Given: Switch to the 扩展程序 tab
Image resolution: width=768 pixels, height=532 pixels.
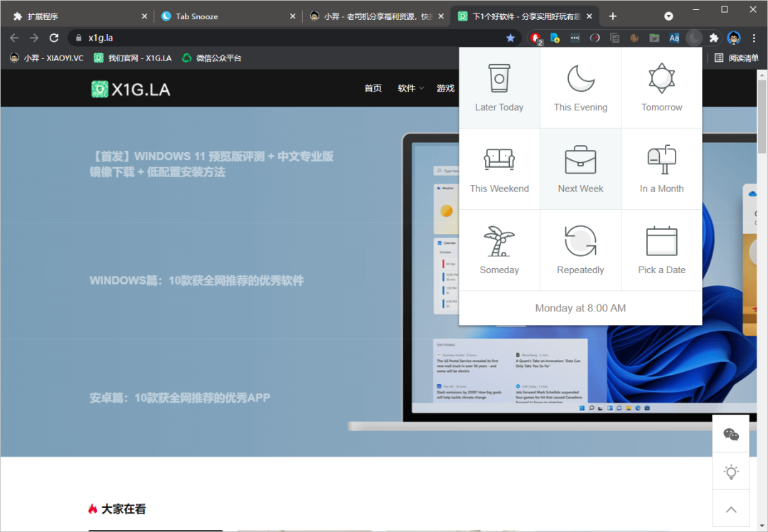Looking at the screenshot, I should pyautogui.click(x=78, y=16).
